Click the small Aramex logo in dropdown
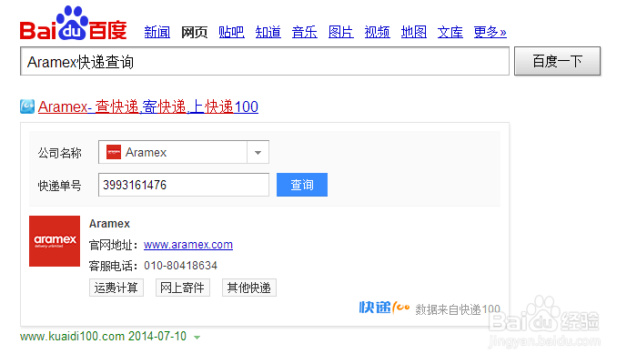 click(x=114, y=152)
